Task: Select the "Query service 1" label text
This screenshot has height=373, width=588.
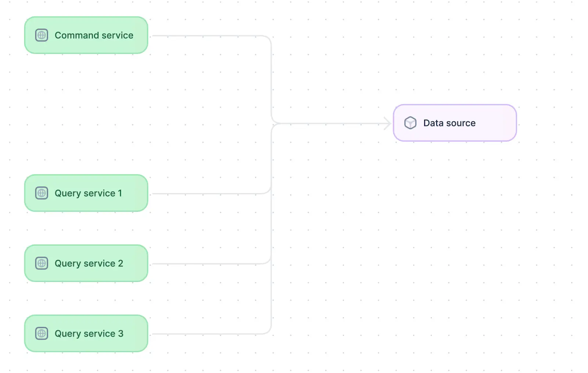Action: 88,193
